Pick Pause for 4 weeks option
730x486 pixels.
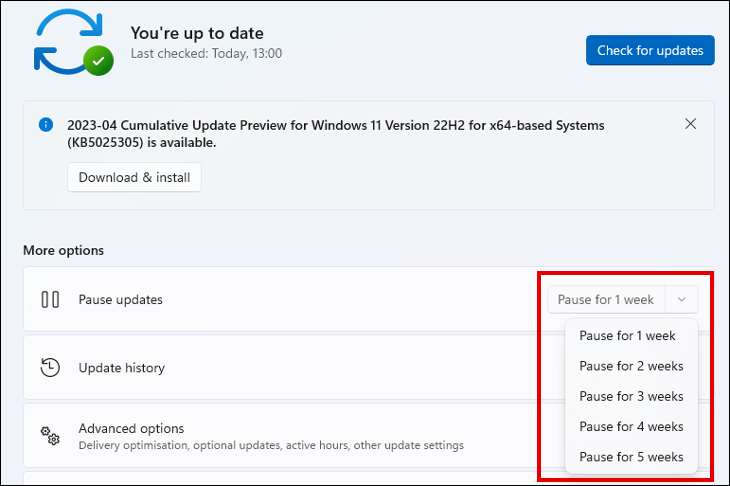631,426
